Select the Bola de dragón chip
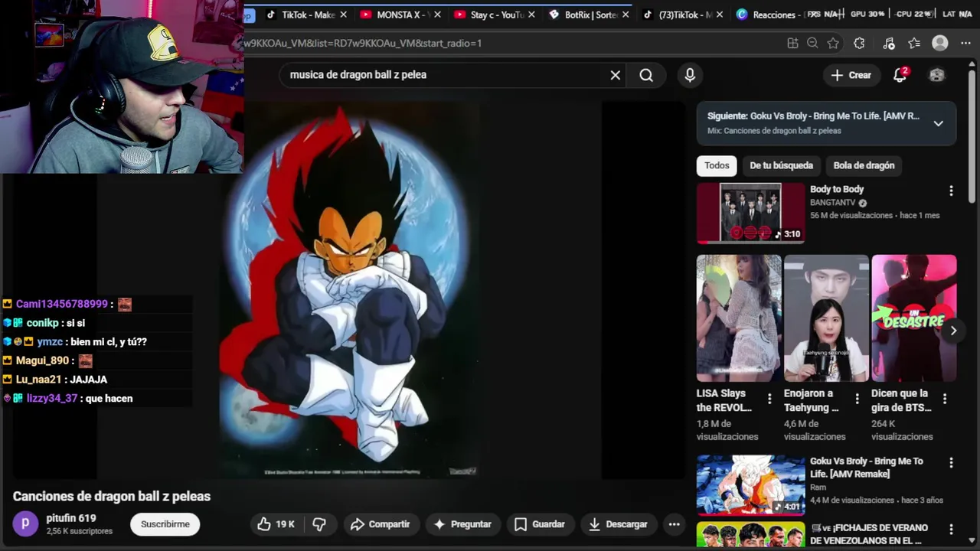The image size is (980, 551). [x=864, y=165]
